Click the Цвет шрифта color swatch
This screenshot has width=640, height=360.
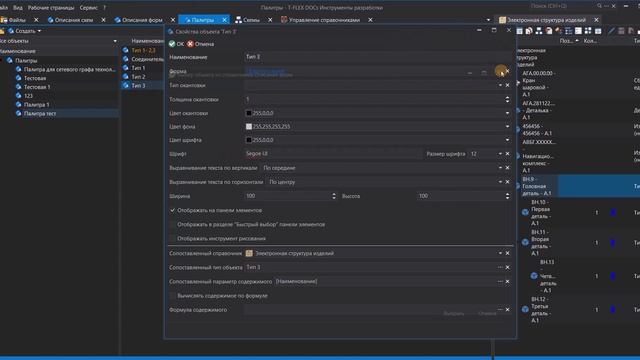point(249,140)
